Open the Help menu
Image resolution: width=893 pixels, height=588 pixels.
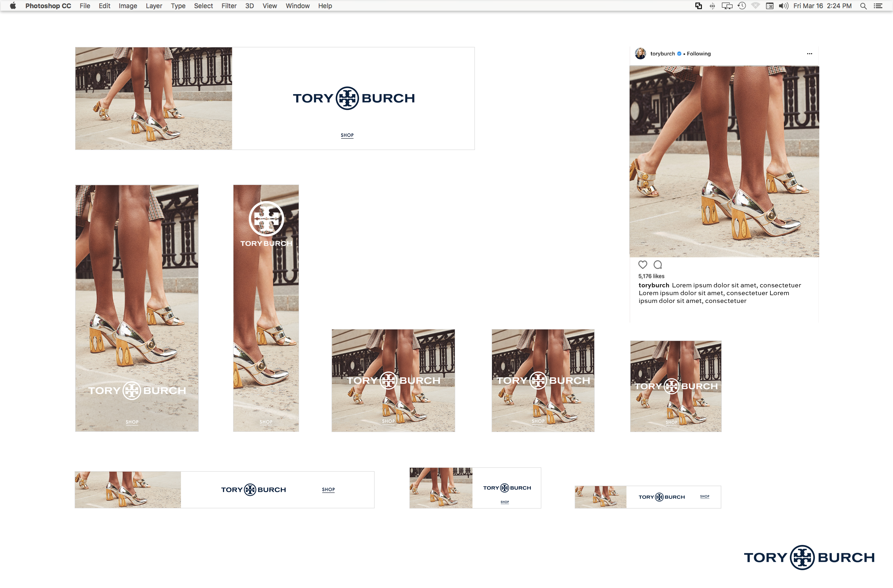[325, 6]
